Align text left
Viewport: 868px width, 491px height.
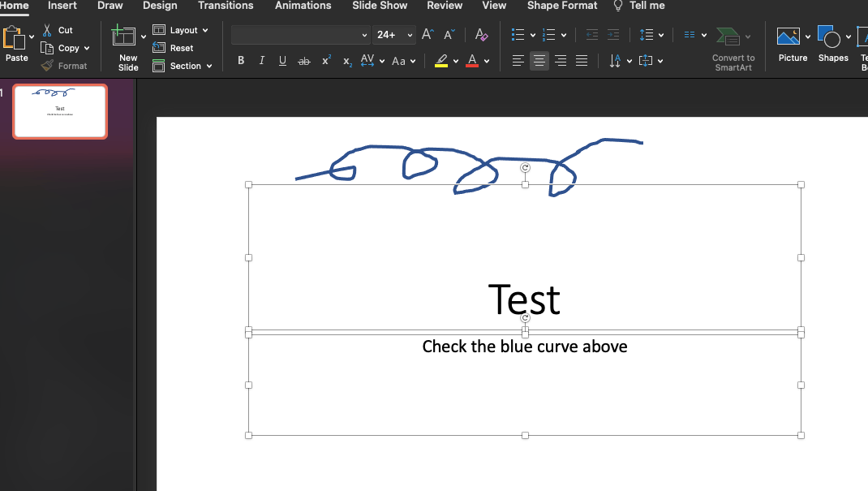pos(518,60)
